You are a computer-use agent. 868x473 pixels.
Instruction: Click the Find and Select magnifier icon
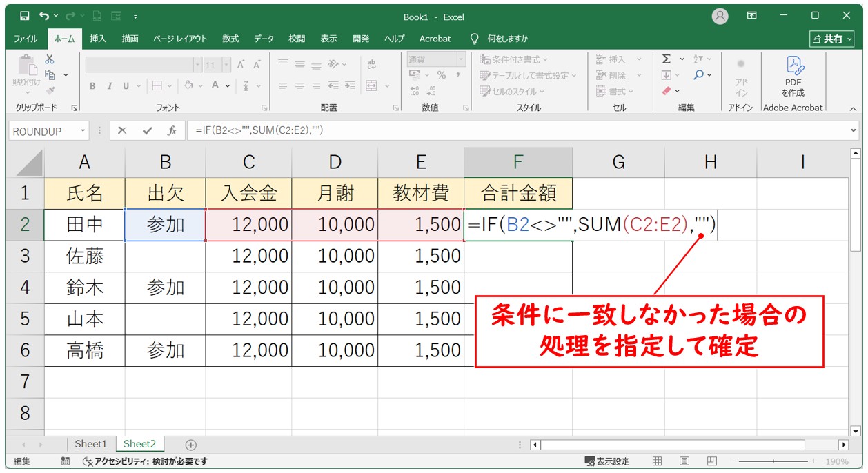point(699,75)
